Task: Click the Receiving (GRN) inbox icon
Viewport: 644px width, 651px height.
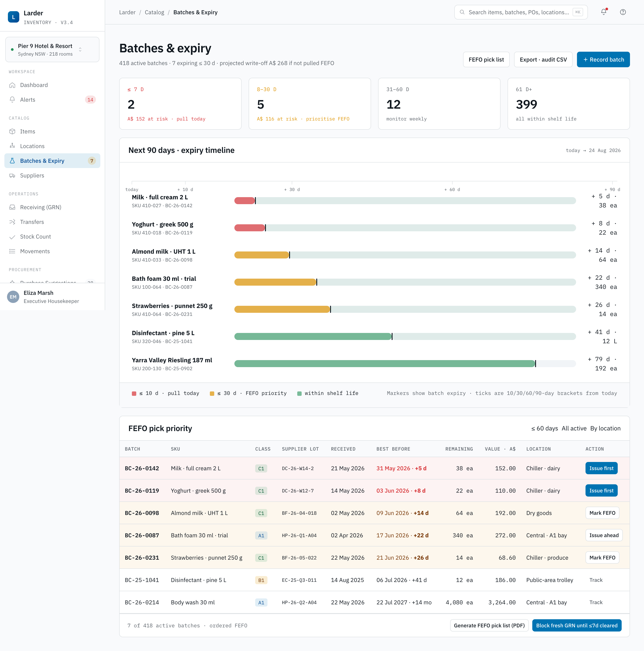Action: click(12, 207)
